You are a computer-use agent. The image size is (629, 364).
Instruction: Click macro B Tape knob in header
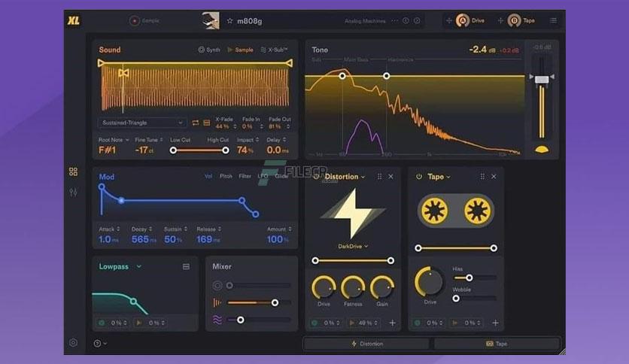[514, 20]
